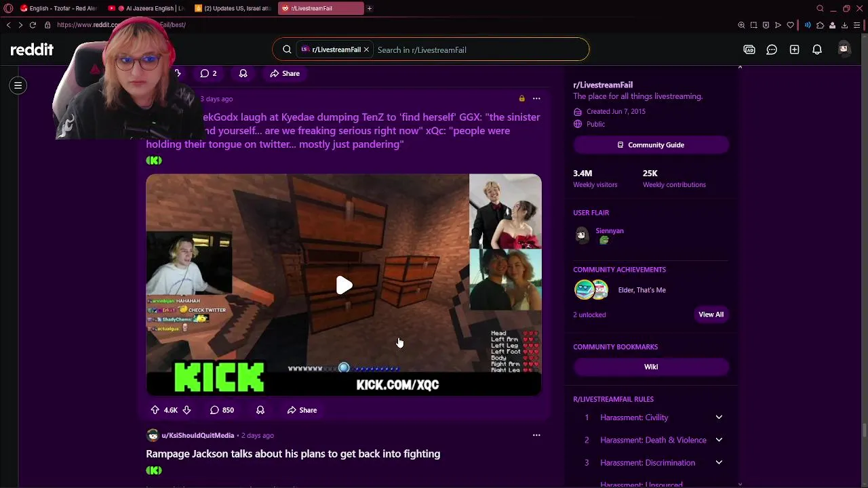Give award on the top post
868x488 pixels.
[243, 73]
